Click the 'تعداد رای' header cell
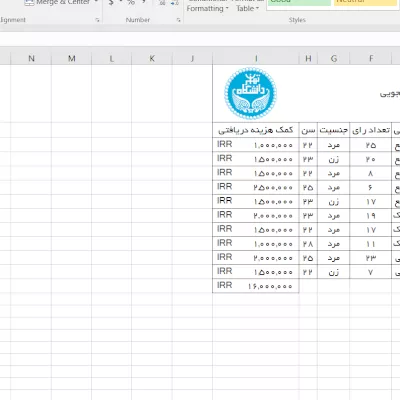The image size is (400, 400). point(371,130)
